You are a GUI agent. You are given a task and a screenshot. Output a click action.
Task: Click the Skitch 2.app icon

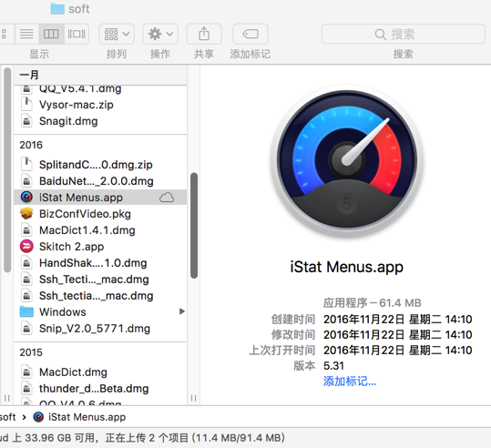pos(26,247)
